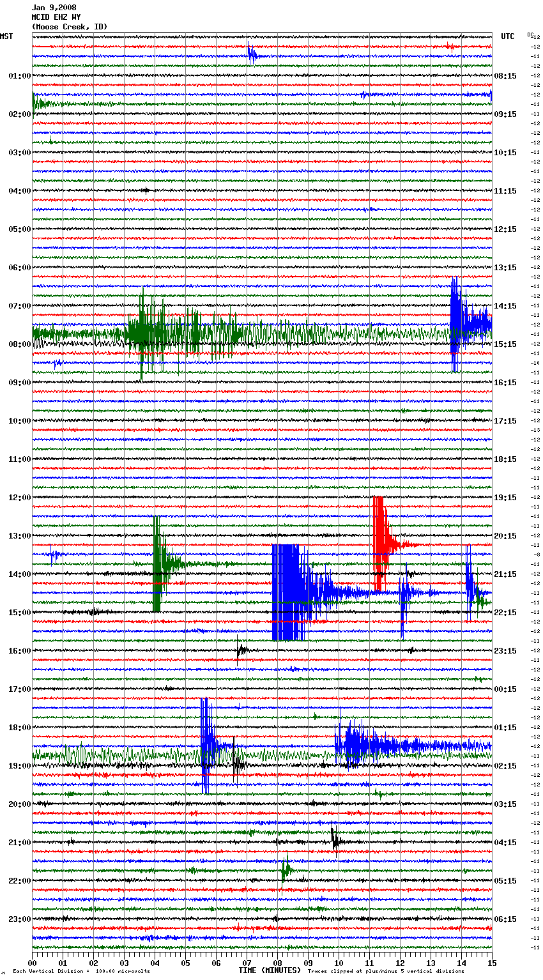The image size is (543, 980).
Task: Select the MST row label "15:00"
Action: coord(20,612)
